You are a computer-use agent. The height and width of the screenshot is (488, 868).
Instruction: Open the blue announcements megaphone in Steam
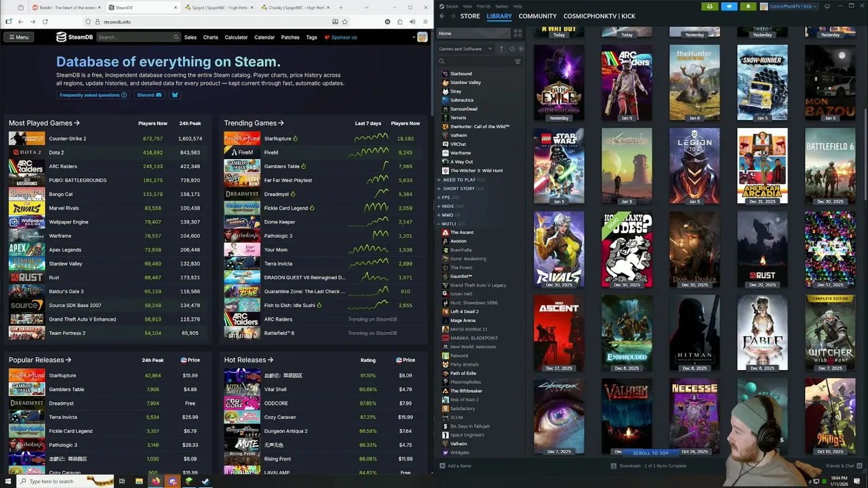tap(730, 6)
